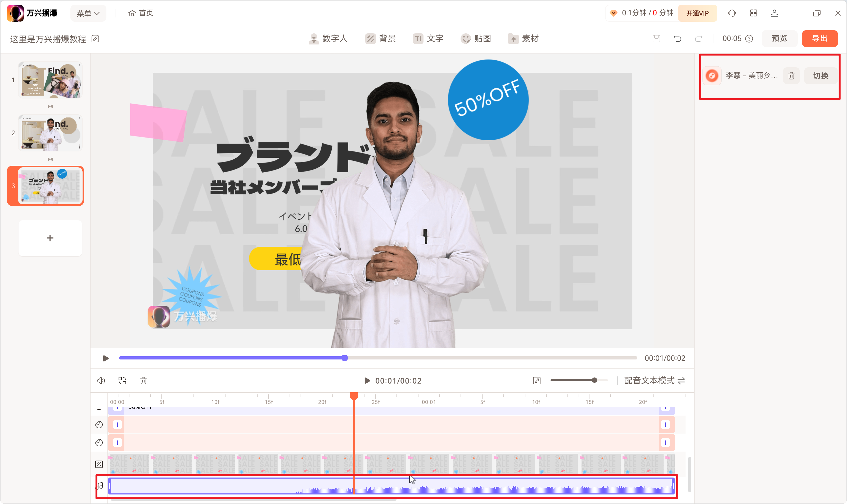The width and height of the screenshot is (847, 504).
Task: Toggle the volume speaker icon
Action: click(101, 381)
